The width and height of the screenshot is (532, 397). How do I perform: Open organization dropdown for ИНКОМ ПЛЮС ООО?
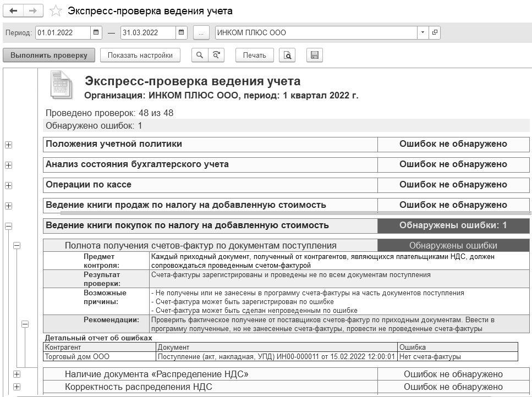pos(423,32)
